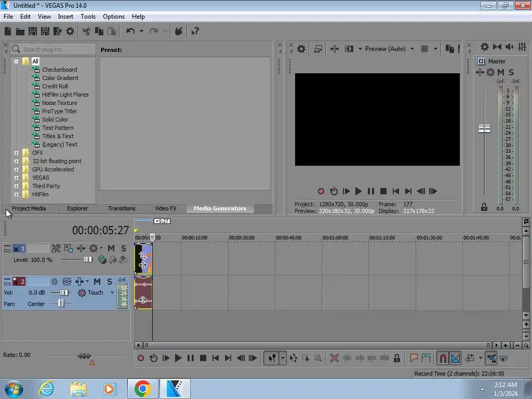Viewport: 532px width, 399px height.
Task: Click the event Pan/Crop icon on video clip
Action: pos(143,255)
